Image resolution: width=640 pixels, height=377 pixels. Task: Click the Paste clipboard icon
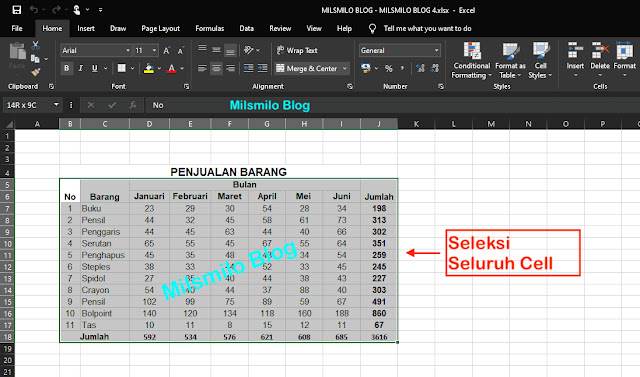[x=17, y=52]
